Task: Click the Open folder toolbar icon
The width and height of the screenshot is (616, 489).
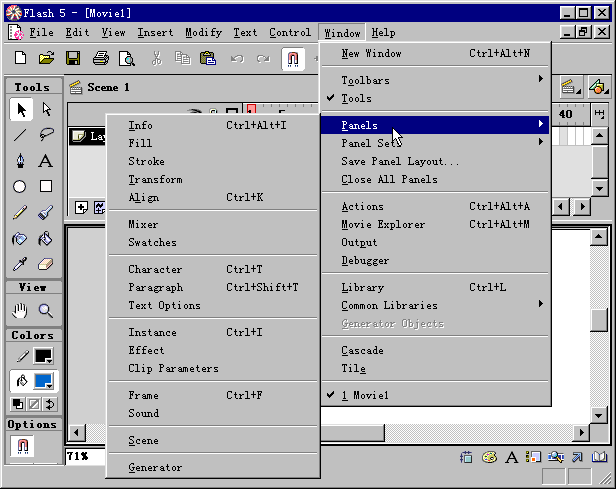Action: (x=47, y=58)
